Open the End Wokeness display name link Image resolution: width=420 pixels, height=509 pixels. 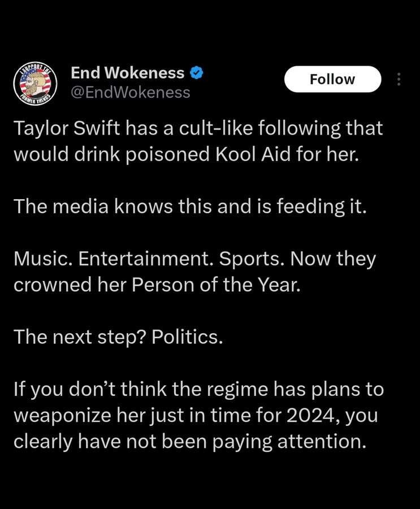(x=128, y=73)
